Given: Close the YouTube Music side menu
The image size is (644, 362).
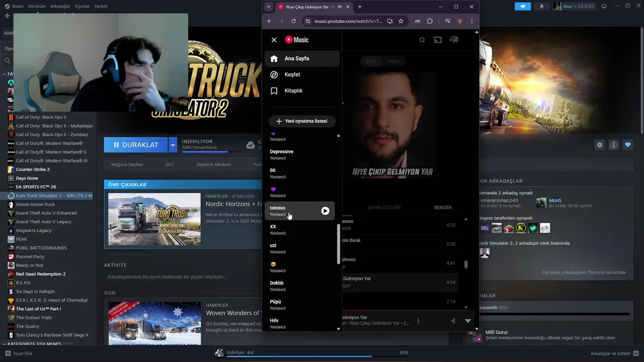Looking at the screenshot, I should pos(274,40).
